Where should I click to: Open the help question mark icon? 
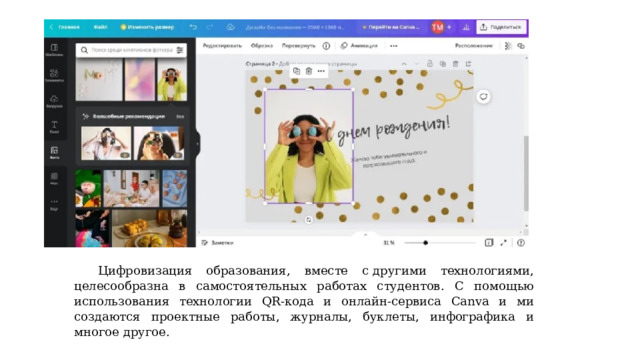tap(521, 242)
